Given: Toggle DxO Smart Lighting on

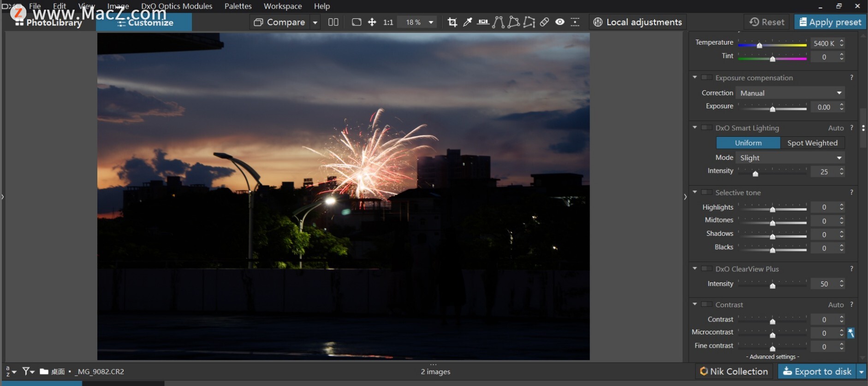Looking at the screenshot, I should 707,128.
